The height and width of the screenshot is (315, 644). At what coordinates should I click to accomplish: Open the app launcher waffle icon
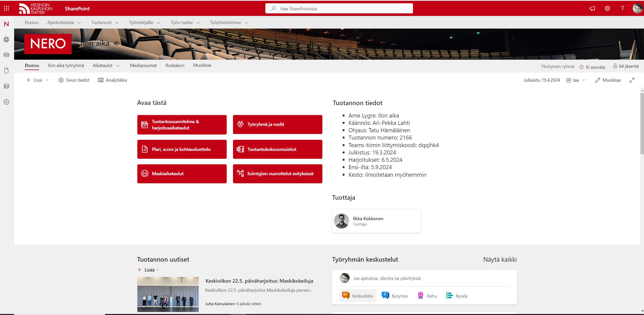pyautogui.click(x=7, y=8)
